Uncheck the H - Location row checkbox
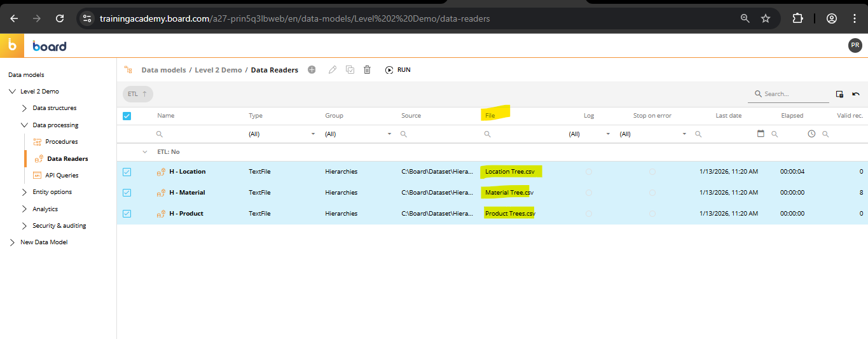The height and width of the screenshot is (339, 868). tap(127, 172)
